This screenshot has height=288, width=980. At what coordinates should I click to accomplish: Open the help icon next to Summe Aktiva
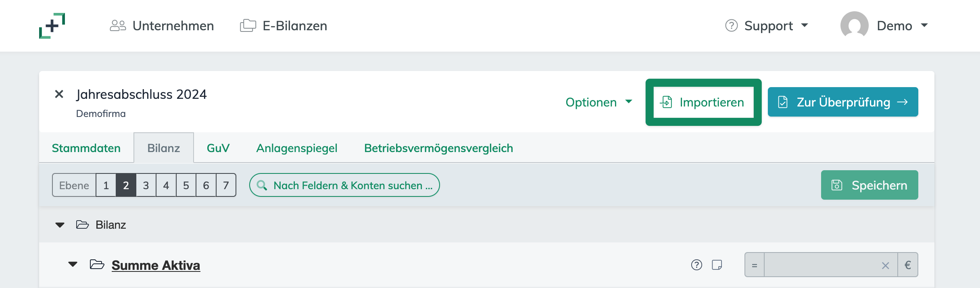pos(696,265)
